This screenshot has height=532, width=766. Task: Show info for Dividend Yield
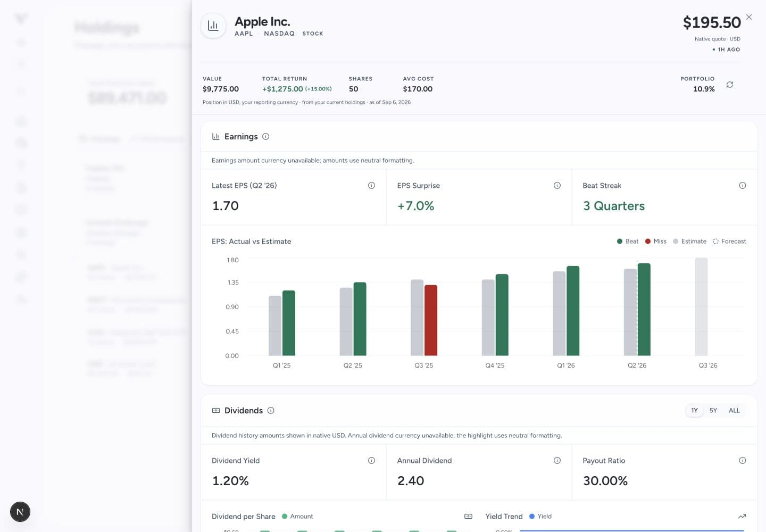click(371, 461)
